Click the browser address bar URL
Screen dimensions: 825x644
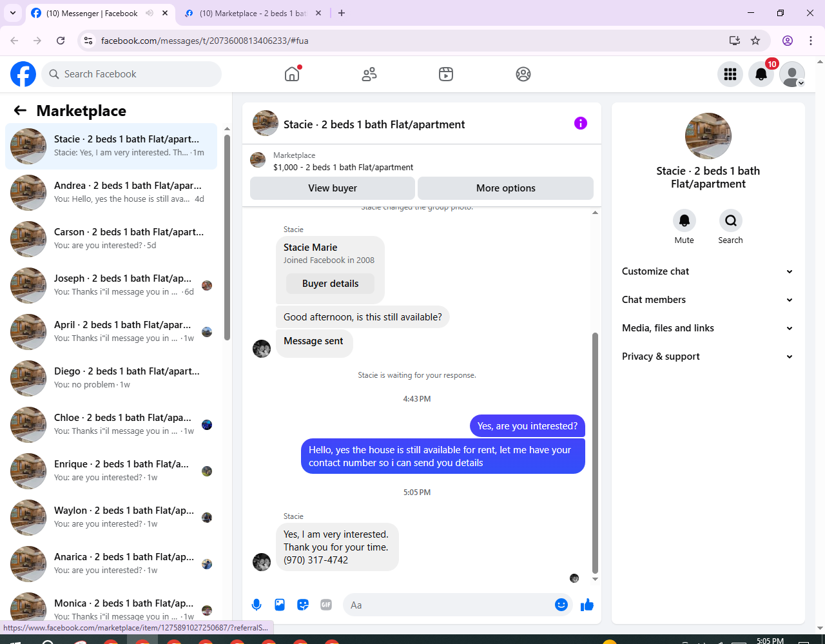(x=204, y=41)
